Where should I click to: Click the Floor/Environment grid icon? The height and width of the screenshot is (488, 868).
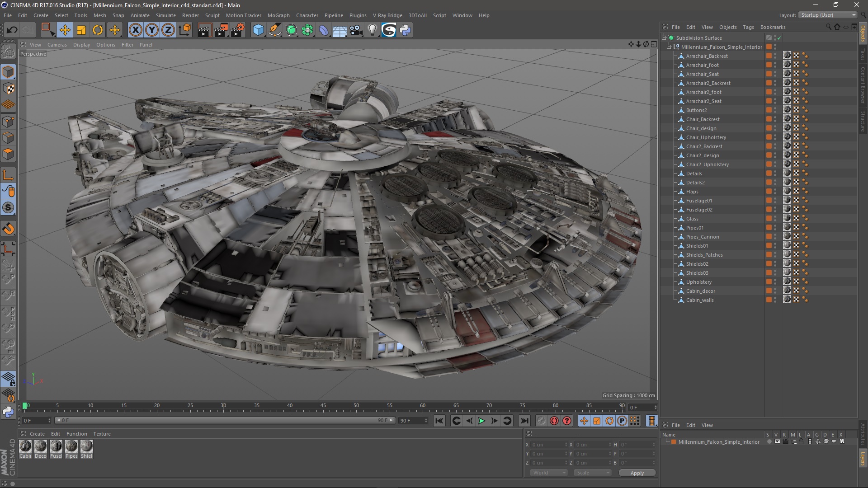(340, 30)
